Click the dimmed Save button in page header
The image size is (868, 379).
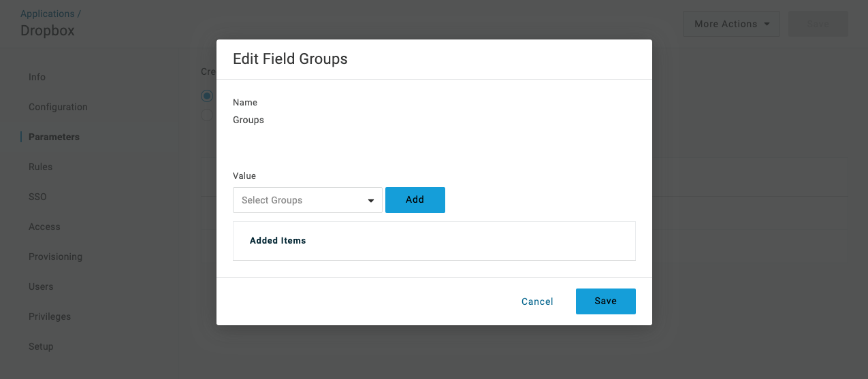pyautogui.click(x=818, y=24)
